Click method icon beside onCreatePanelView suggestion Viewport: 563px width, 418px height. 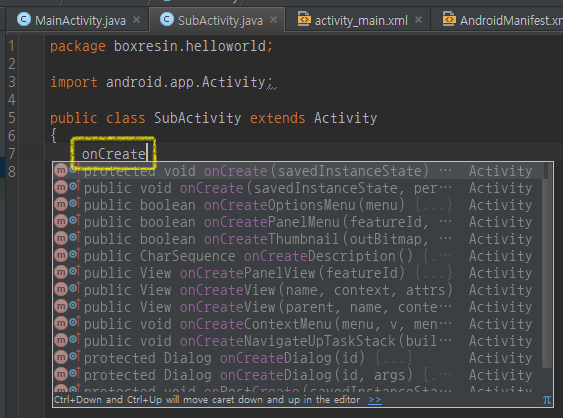tap(61, 272)
